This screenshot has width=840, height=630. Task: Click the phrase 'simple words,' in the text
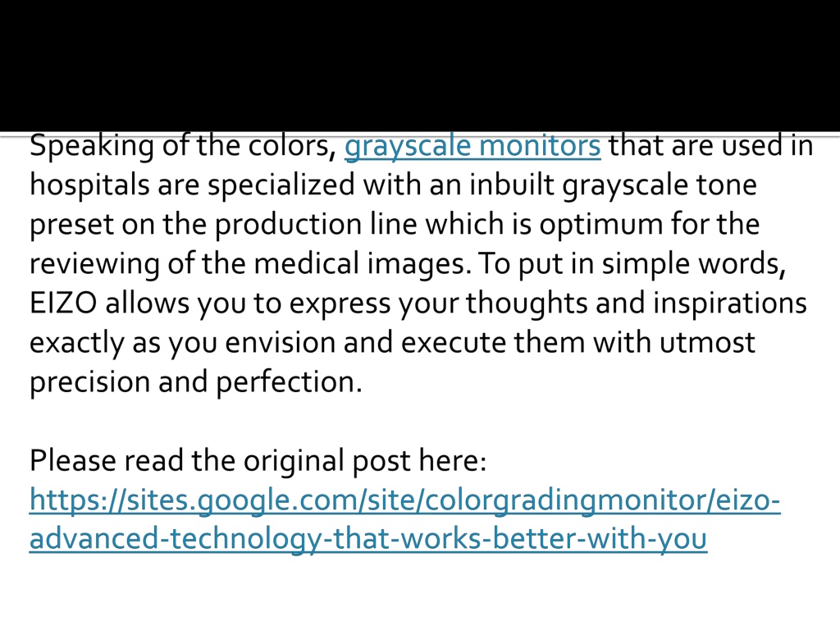(x=694, y=264)
